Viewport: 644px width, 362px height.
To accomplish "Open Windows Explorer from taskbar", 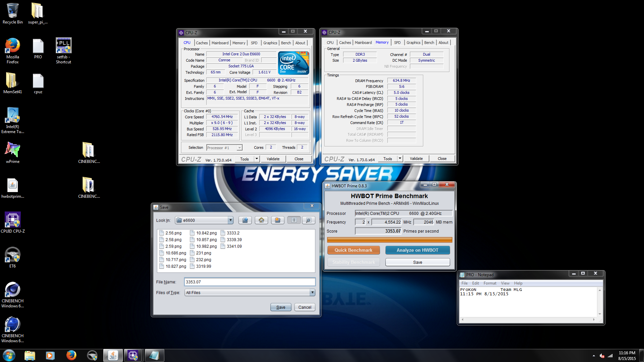I will (x=30, y=355).
